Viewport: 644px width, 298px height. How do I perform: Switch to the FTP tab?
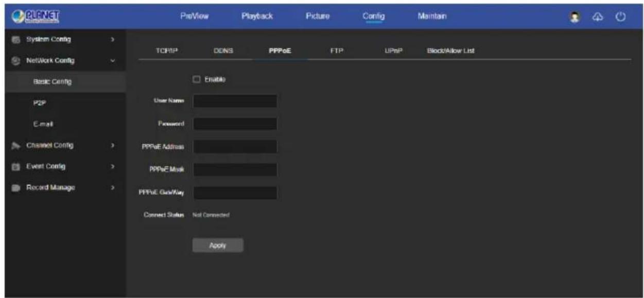337,51
